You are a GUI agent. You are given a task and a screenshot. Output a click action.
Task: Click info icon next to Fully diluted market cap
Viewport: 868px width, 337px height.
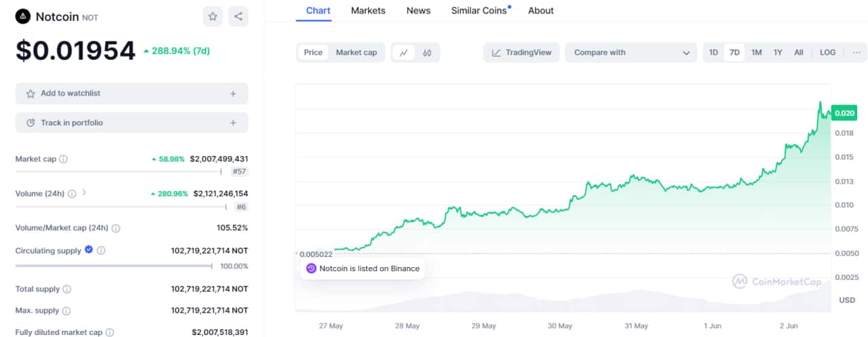click(109, 332)
